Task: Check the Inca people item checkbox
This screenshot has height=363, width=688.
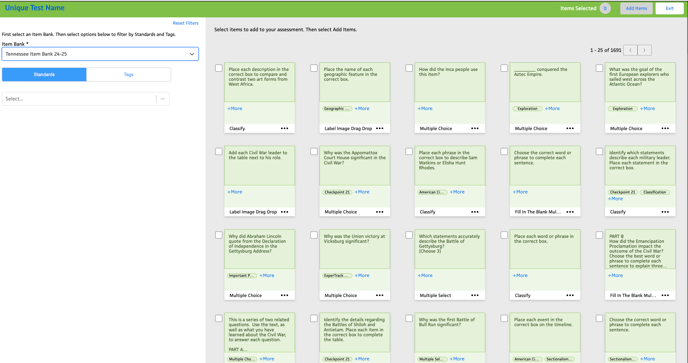Action: 409,68
